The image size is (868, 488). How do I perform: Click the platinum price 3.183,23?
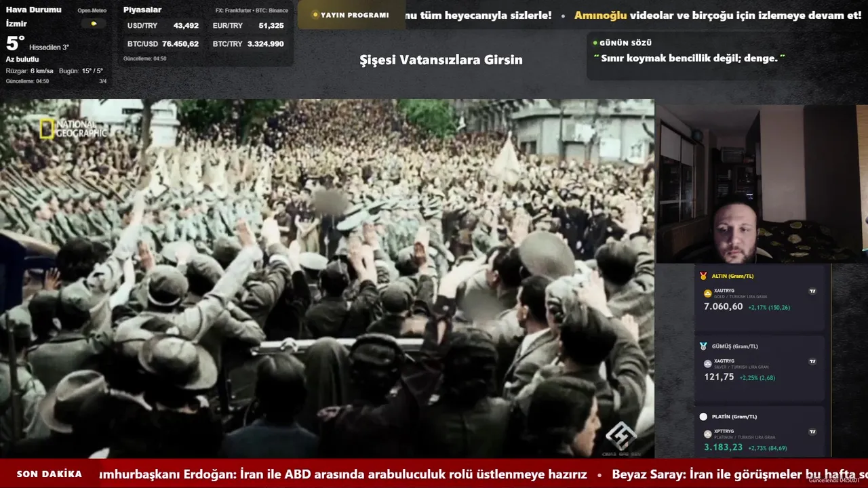coord(723,447)
